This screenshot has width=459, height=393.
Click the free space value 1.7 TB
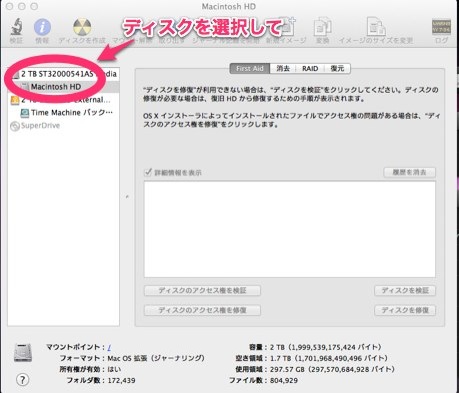coord(328,358)
